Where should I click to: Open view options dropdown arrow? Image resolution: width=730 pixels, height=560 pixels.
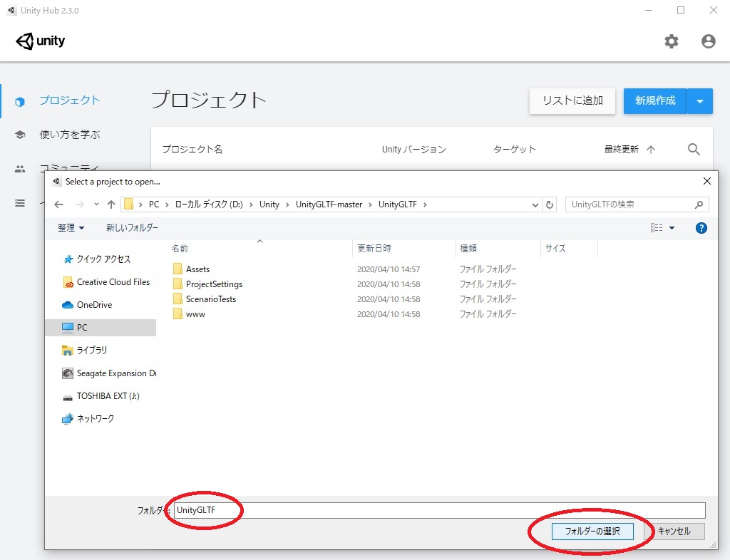pyautogui.click(x=672, y=228)
